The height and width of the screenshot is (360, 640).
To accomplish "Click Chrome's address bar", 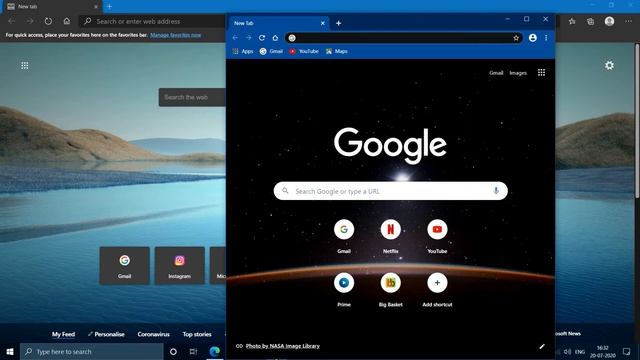I will [403, 38].
